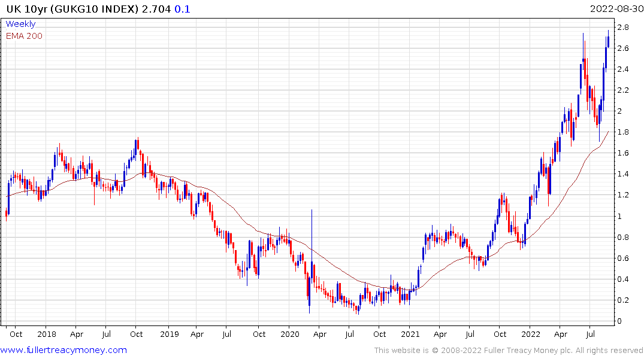Screen dimensions: 644x359
Task: Select the 0.4 y-axis label
Action: (x=622, y=279)
